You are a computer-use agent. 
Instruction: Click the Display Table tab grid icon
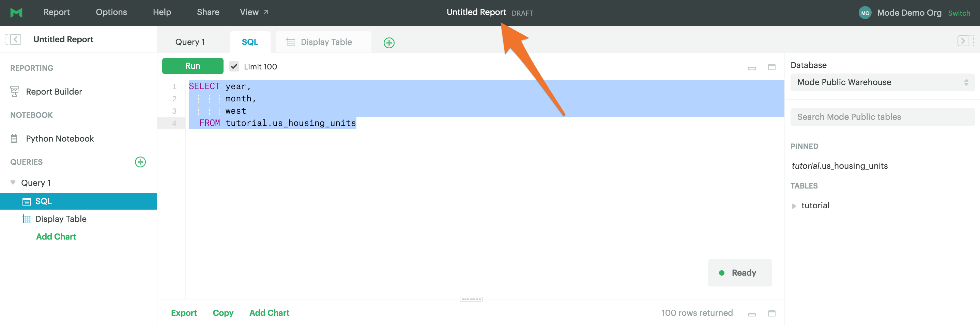tap(291, 42)
